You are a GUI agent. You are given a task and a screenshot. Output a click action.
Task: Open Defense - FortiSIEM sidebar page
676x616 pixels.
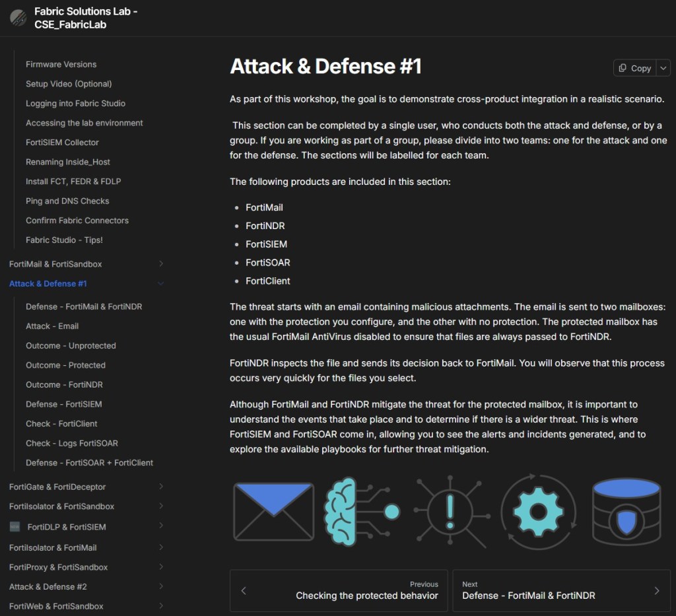pos(64,404)
